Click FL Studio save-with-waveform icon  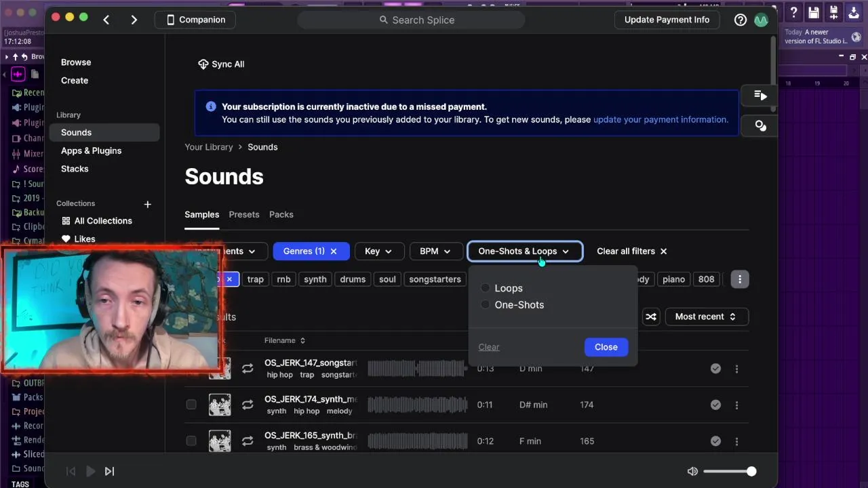pyautogui.click(x=833, y=12)
